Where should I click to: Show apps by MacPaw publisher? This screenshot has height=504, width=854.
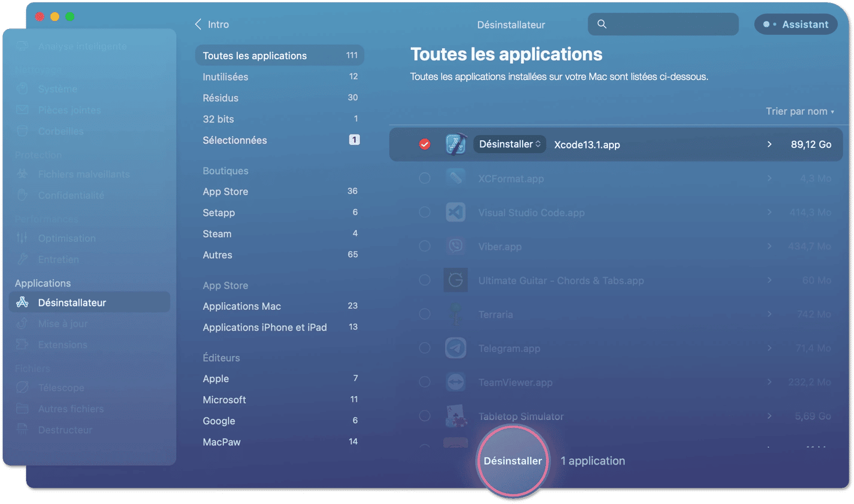[280, 442]
